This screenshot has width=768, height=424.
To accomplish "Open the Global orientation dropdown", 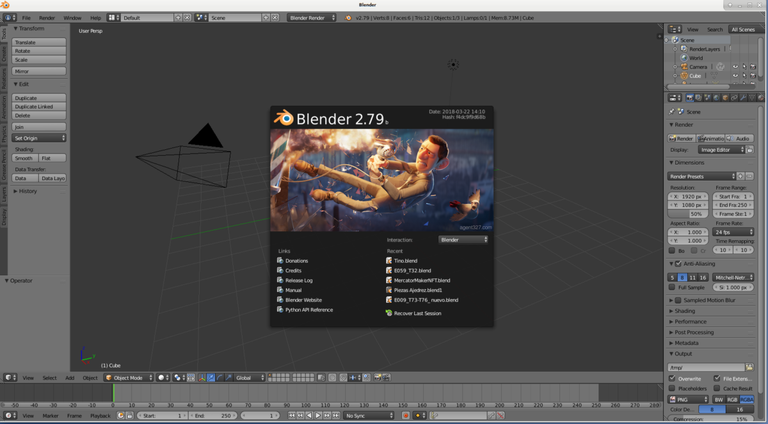I will pos(250,377).
